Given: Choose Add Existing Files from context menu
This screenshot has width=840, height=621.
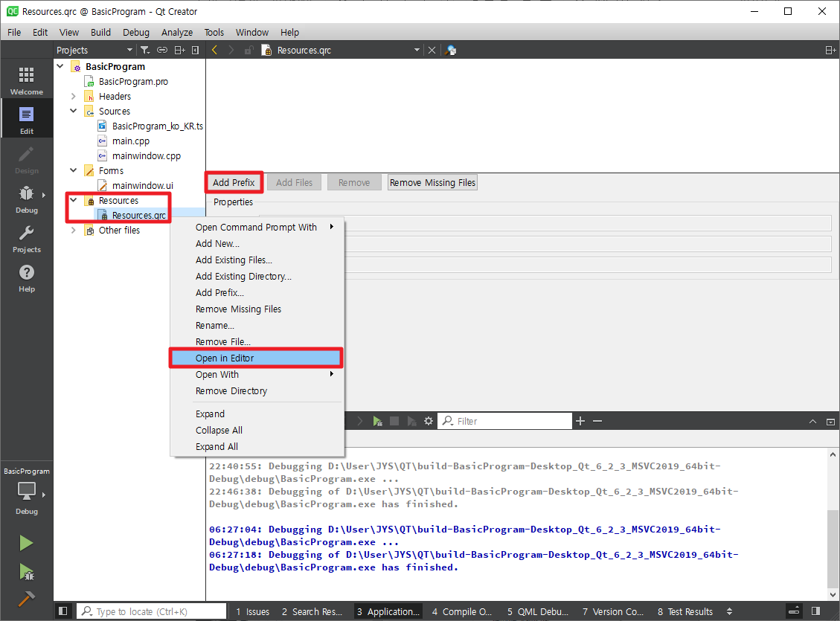Looking at the screenshot, I should point(256,260).
